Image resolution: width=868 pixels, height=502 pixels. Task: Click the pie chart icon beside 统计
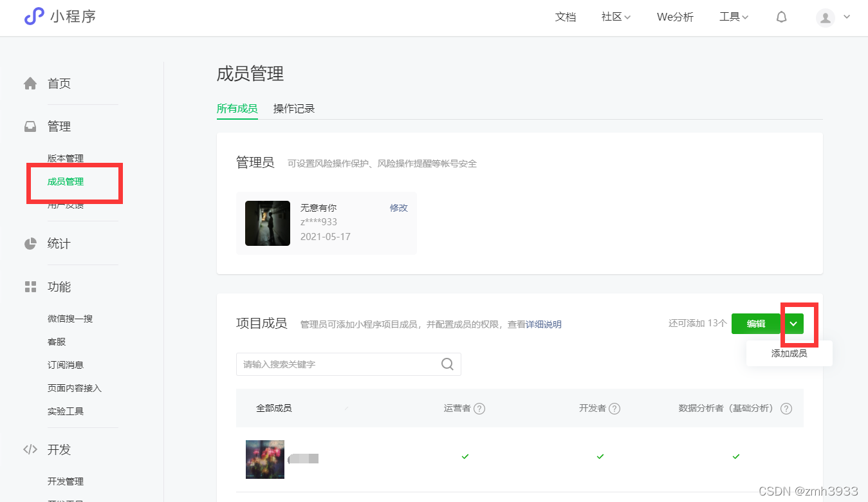30,243
